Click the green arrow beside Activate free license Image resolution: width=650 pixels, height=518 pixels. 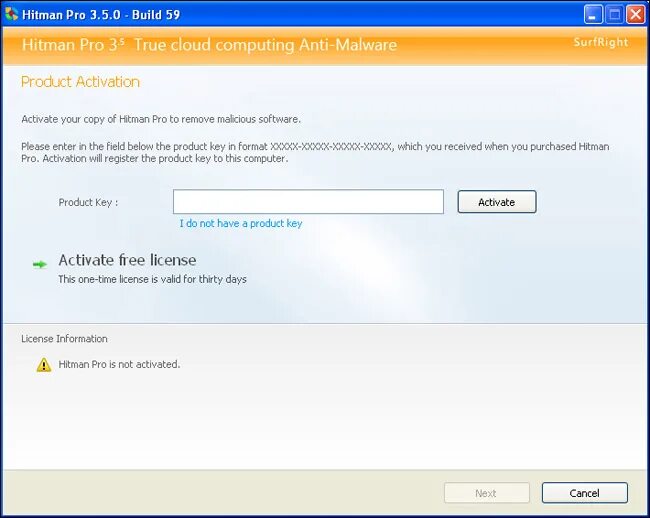point(40,264)
